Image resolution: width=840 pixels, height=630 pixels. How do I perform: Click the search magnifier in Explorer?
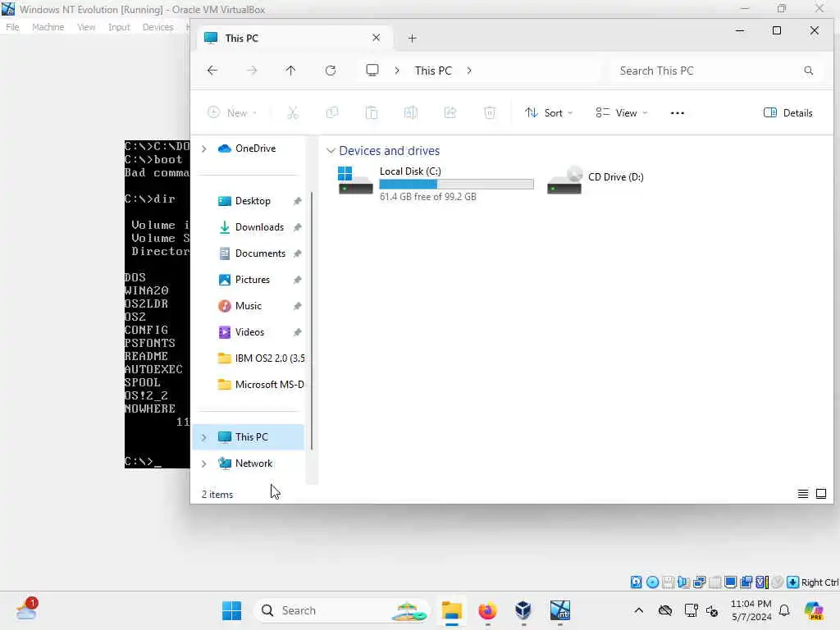(x=808, y=71)
